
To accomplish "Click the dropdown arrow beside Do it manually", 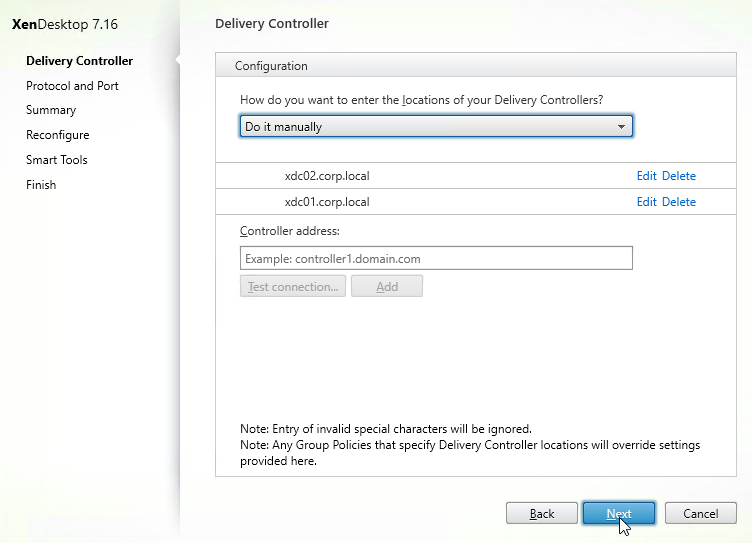I will (621, 127).
